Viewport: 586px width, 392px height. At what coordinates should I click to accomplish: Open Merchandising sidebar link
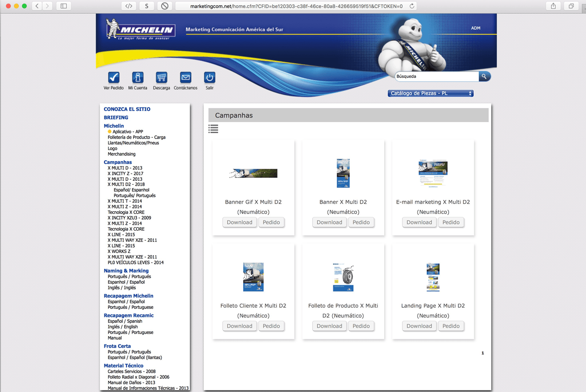121,154
